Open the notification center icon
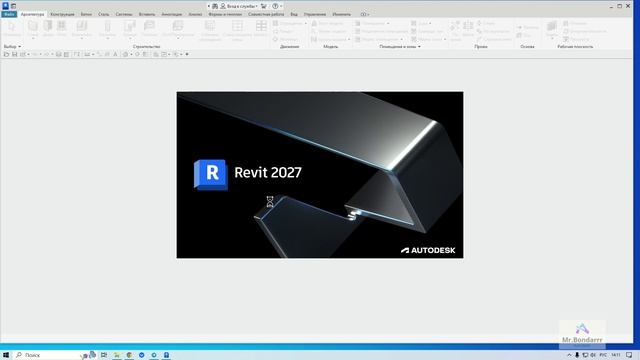Screen dimensions: 640x360 (x=629, y=355)
